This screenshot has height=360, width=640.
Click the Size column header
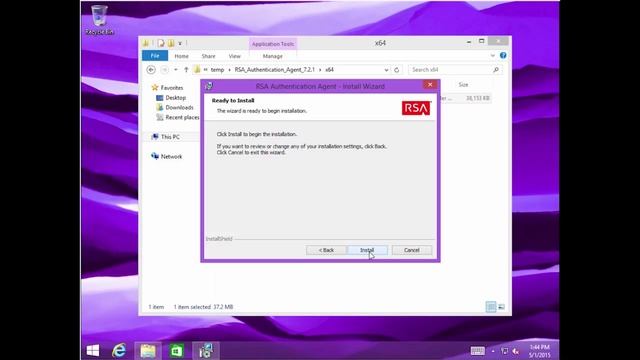tap(463, 84)
